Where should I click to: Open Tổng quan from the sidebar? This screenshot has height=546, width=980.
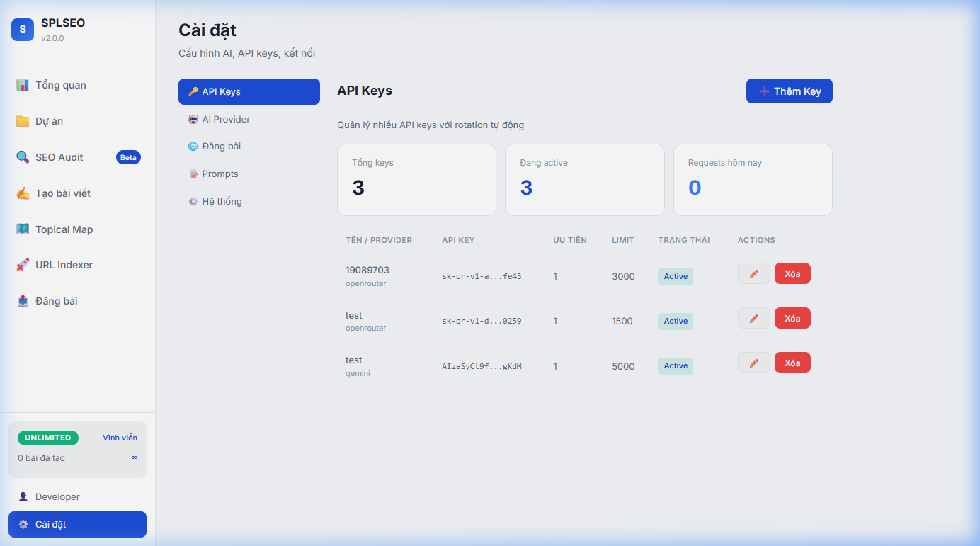tap(78, 85)
